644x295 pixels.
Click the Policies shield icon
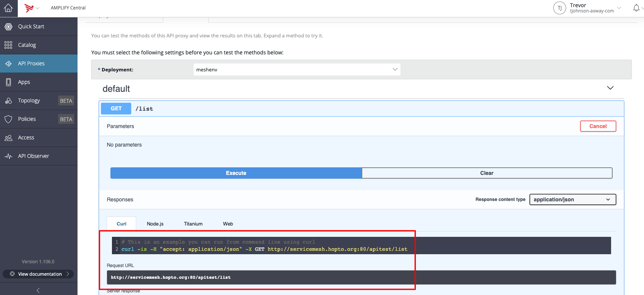(x=8, y=119)
